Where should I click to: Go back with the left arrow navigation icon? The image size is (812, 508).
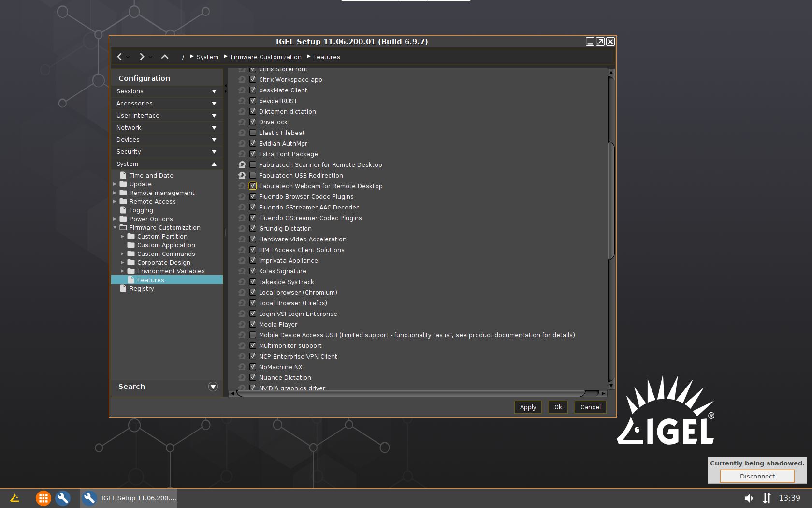119,57
